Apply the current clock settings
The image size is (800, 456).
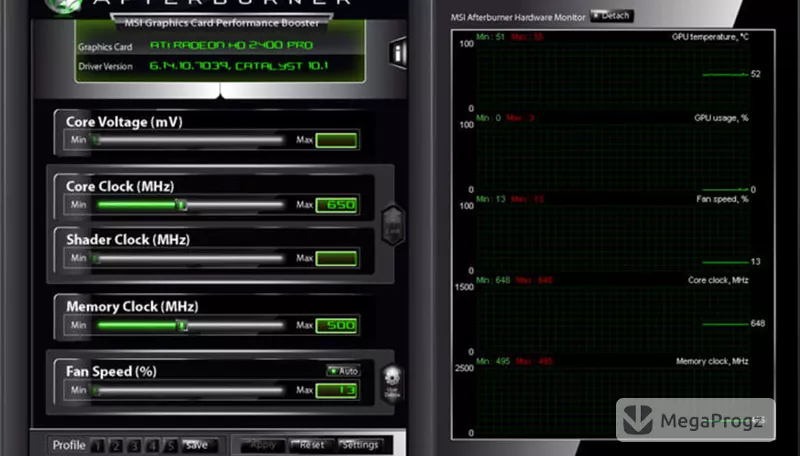(262, 445)
